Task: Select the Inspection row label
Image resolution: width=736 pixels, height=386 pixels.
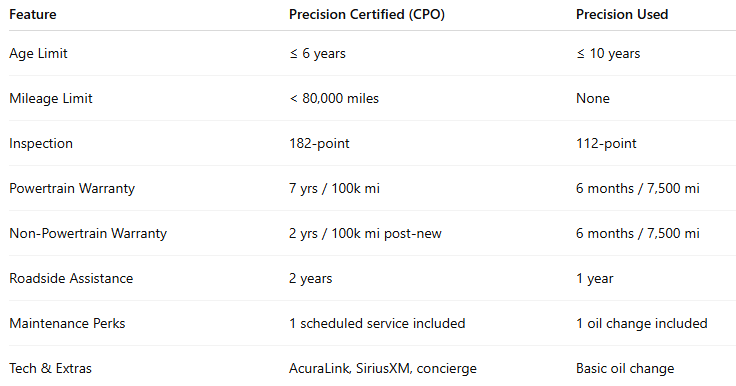Action: tap(41, 144)
